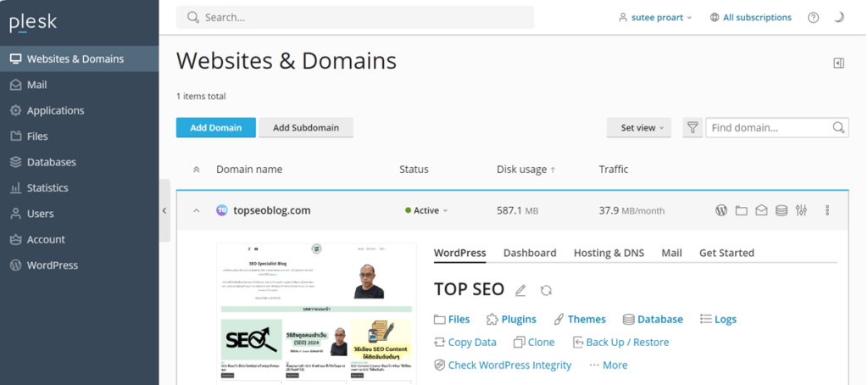Click the Add Subdomain button
The height and width of the screenshot is (385, 868).
pos(306,128)
